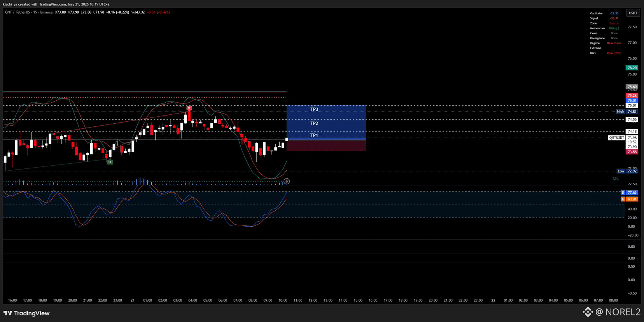The width and height of the screenshot is (644, 322).
Task: Click the lightning bolt go-to-realtime icon
Action: pyautogui.click(x=287, y=181)
